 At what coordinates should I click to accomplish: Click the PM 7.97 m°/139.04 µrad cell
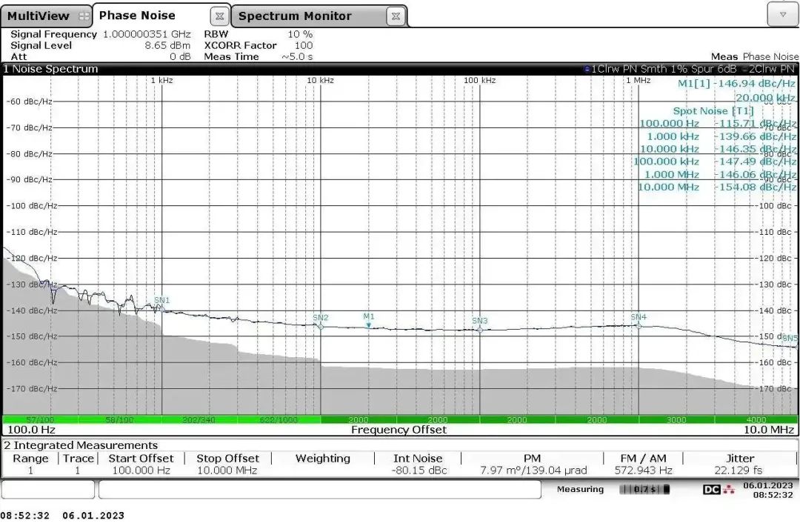[x=533, y=471]
